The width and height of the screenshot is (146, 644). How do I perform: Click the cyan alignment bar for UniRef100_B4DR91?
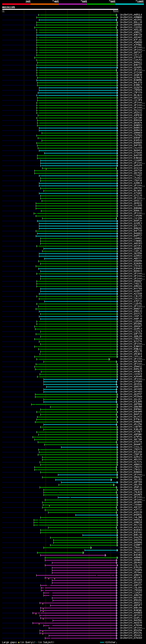[96, 514]
